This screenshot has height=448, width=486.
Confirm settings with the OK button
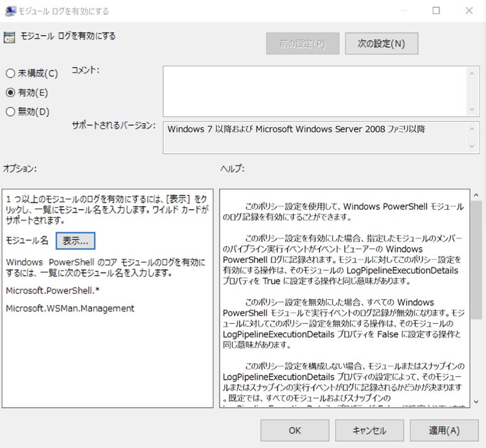(295, 431)
